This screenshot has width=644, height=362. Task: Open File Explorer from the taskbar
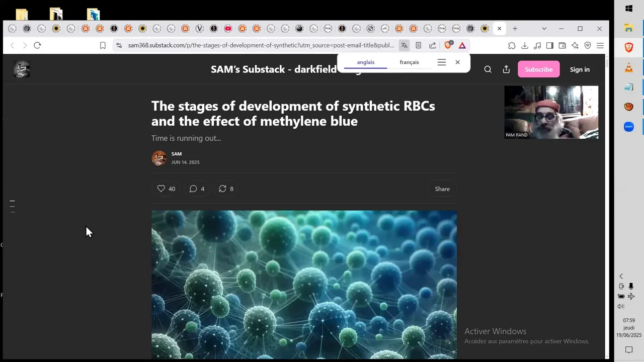[x=629, y=28]
